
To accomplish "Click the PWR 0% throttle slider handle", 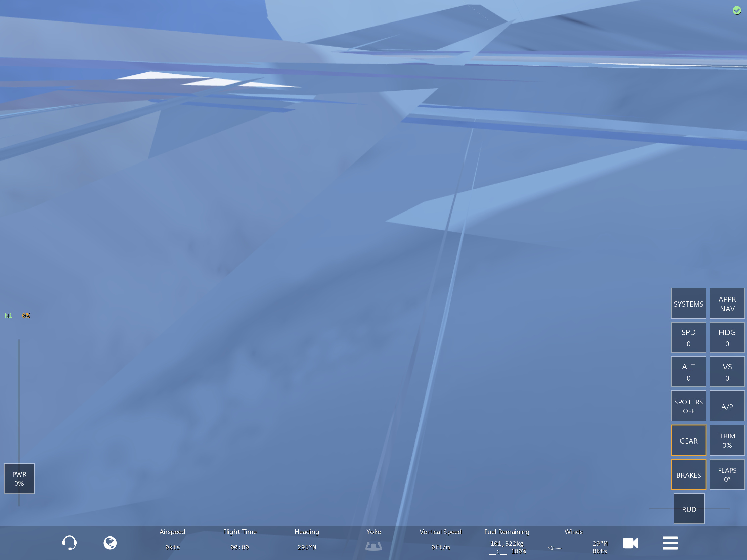I will (19, 478).
